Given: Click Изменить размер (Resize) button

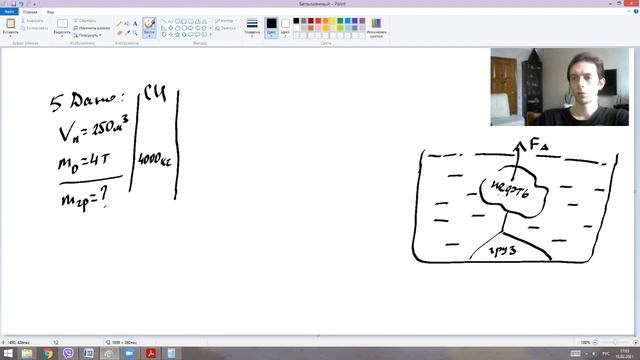Looking at the screenshot, I should [x=92, y=28].
